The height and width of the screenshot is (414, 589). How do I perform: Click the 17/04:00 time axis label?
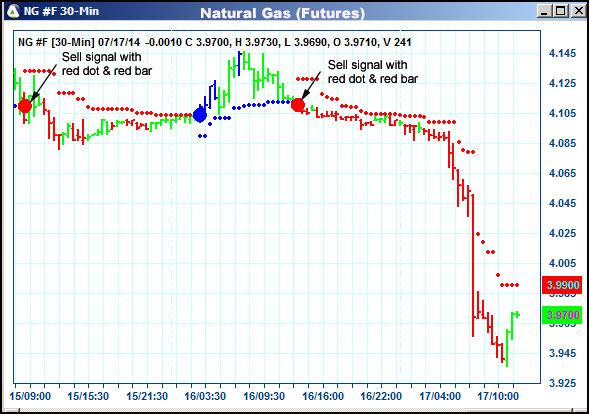click(x=440, y=396)
